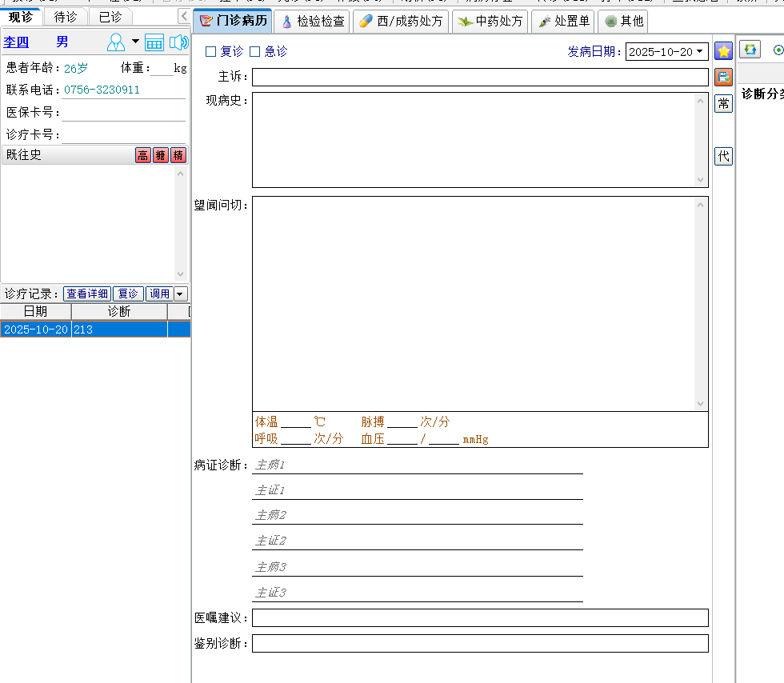Collapse the left patient panel arrow
The width and height of the screenshot is (784, 683).
[183, 16]
